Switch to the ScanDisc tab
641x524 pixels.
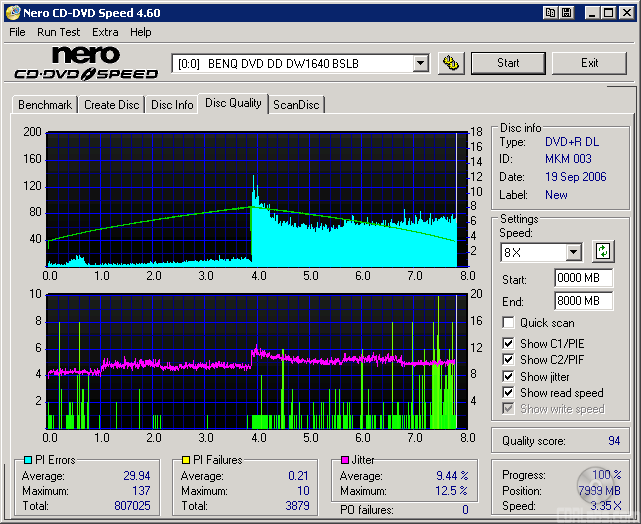click(x=297, y=104)
